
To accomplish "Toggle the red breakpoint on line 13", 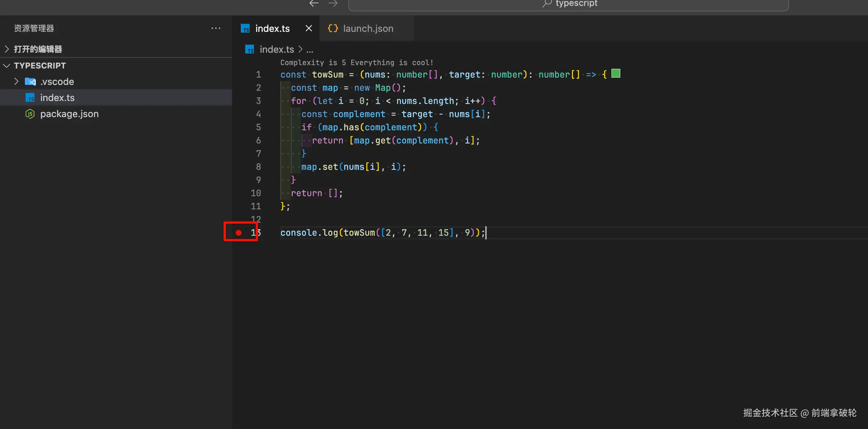I will pyautogui.click(x=239, y=232).
